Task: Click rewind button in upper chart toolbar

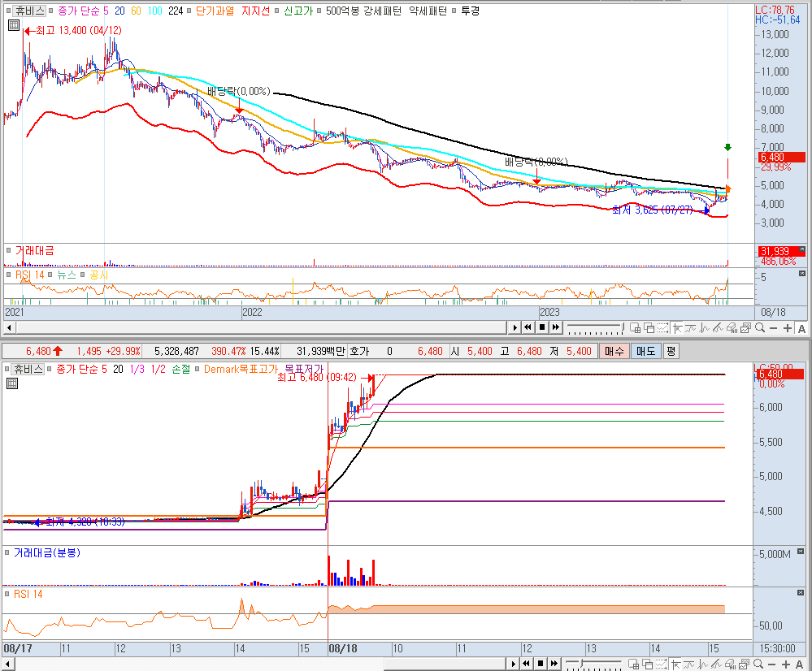Action: point(528,327)
